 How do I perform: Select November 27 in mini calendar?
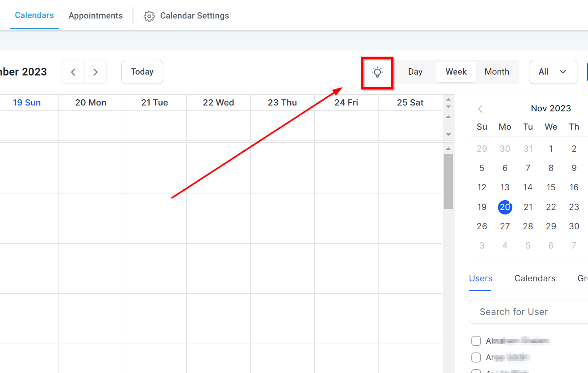(505, 226)
